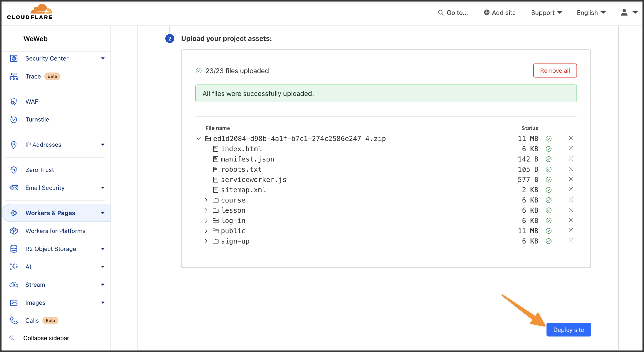
Task: Click the Trace network icon
Action: coord(14,76)
